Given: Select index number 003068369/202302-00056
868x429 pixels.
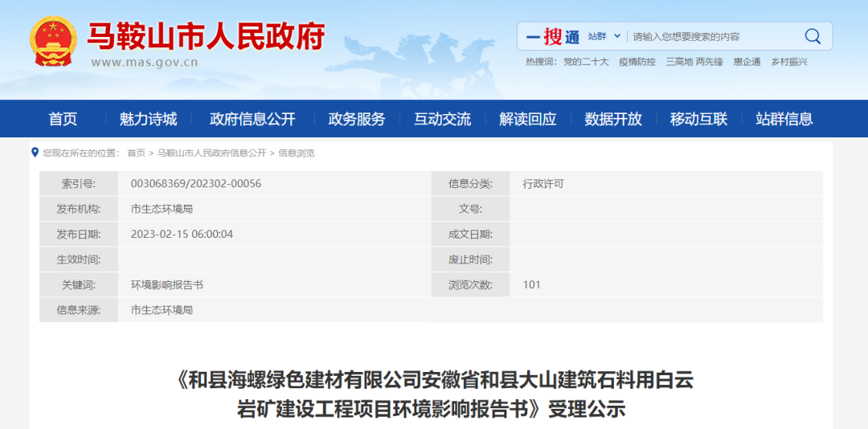Looking at the screenshot, I should coord(196,184).
